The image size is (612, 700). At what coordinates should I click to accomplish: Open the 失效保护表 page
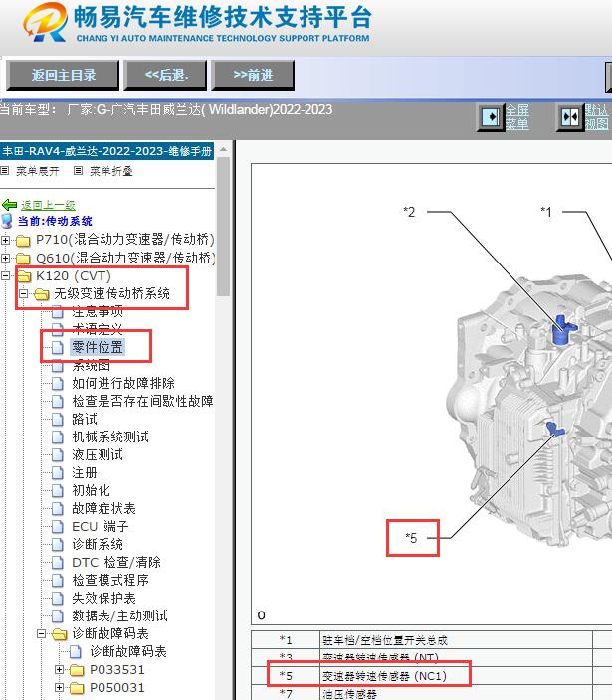click(104, 598)
